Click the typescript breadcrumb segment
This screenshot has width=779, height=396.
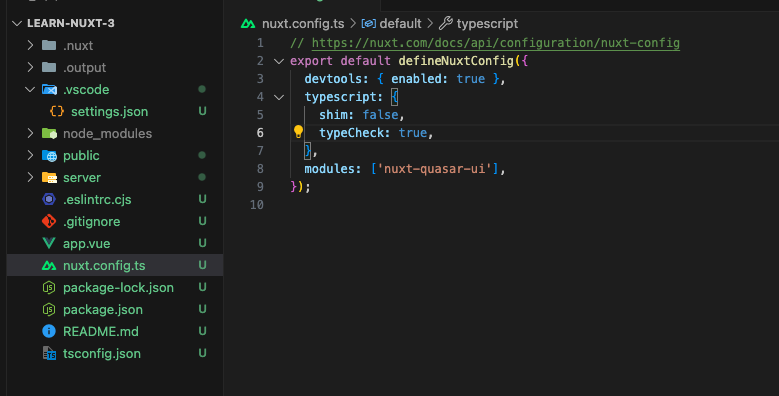487,23
